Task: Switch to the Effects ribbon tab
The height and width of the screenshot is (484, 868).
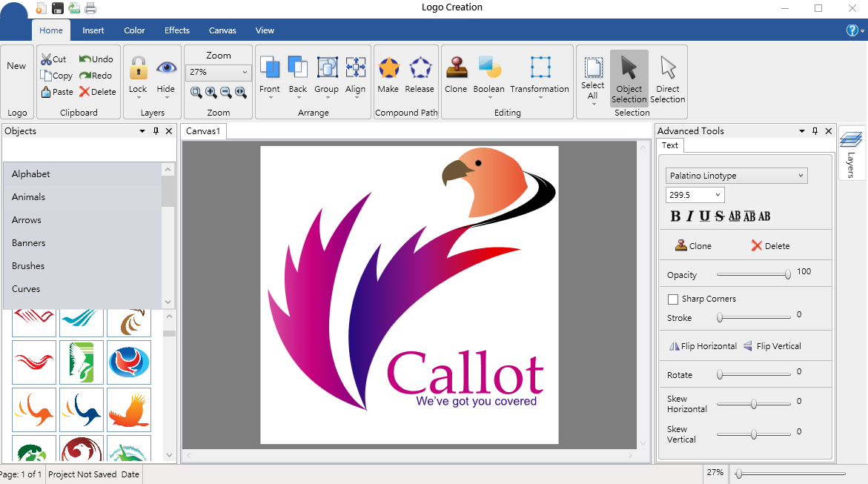Action: [177, 30]
